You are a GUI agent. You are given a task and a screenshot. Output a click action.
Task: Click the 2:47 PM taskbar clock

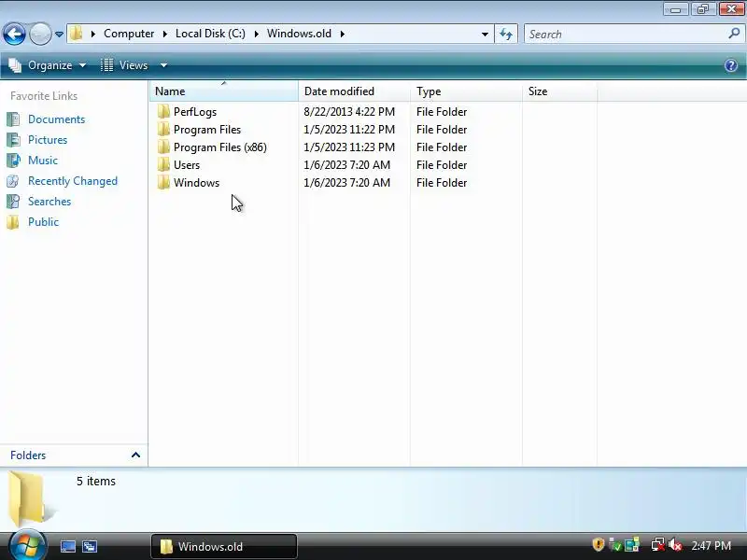[x=711, y=545]
